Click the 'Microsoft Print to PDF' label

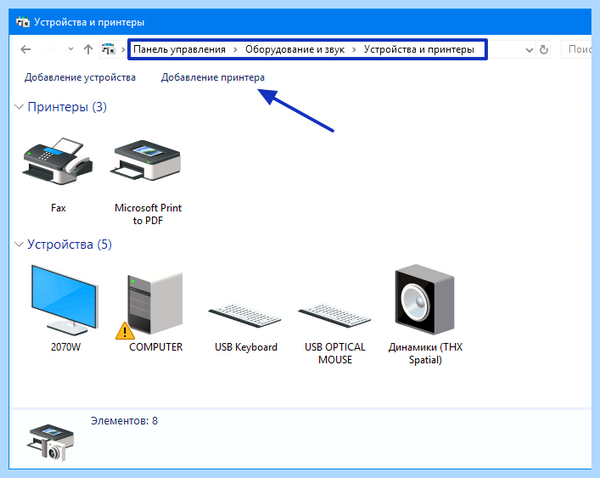pos(148,214)
